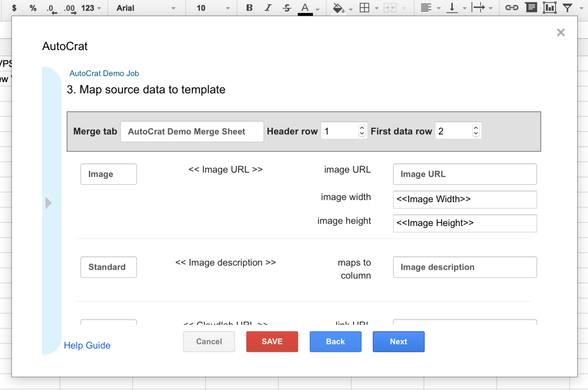Screen dimensions: 588x390
Task: Format as currency with dollar icon
Action: point(14,8)
